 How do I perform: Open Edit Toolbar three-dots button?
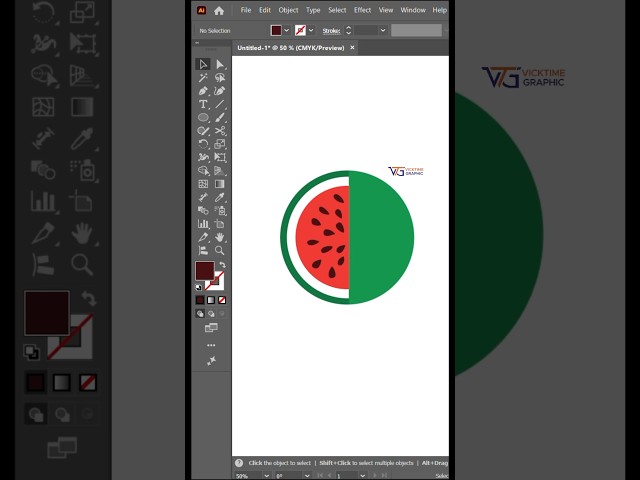point(211,345)
